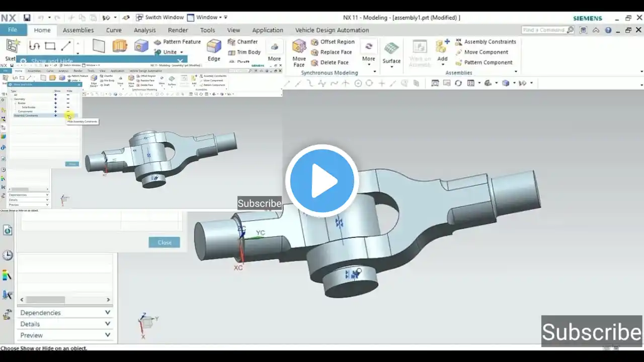This screenshot has width=644, height=362.
Task: Select the Line sketch tool
Action: (66, 46)
